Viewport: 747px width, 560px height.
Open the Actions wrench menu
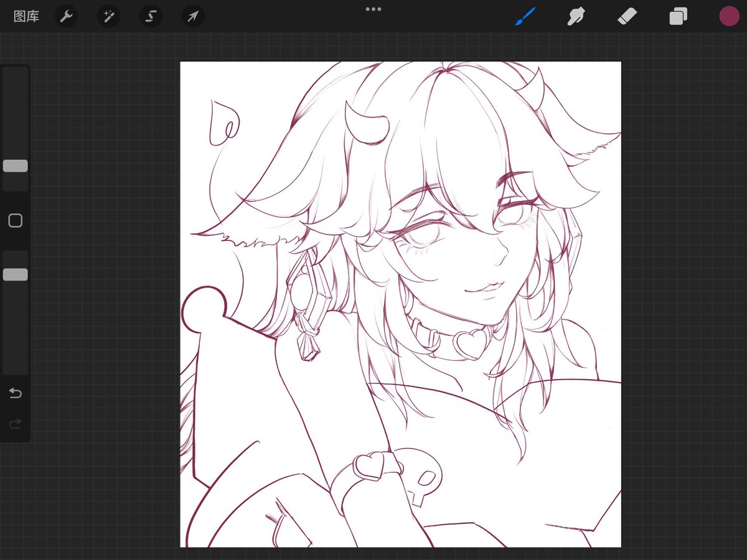click(x=66, y=16)
